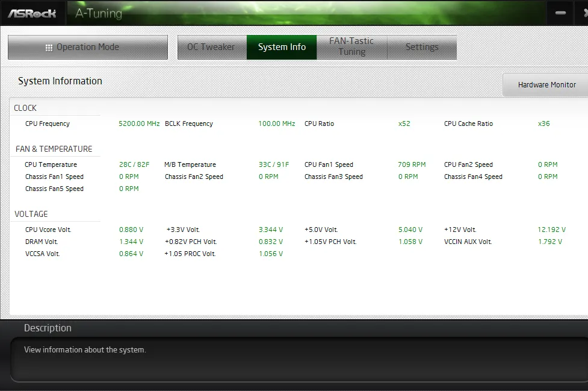Image resolution: width=588 pixels, height=391 pixels.
Task: Select the BCLK Frequency label
Action: (x=188, y=124)
